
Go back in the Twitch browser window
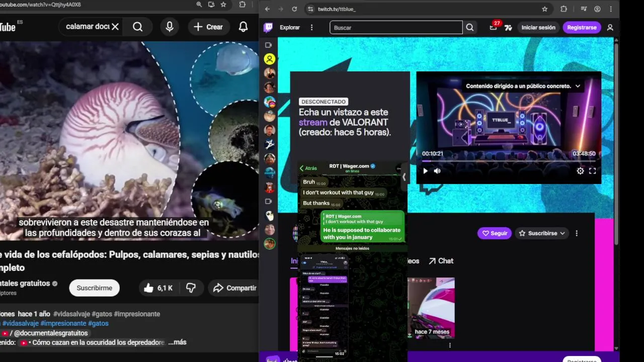click(x=267, y=9)
